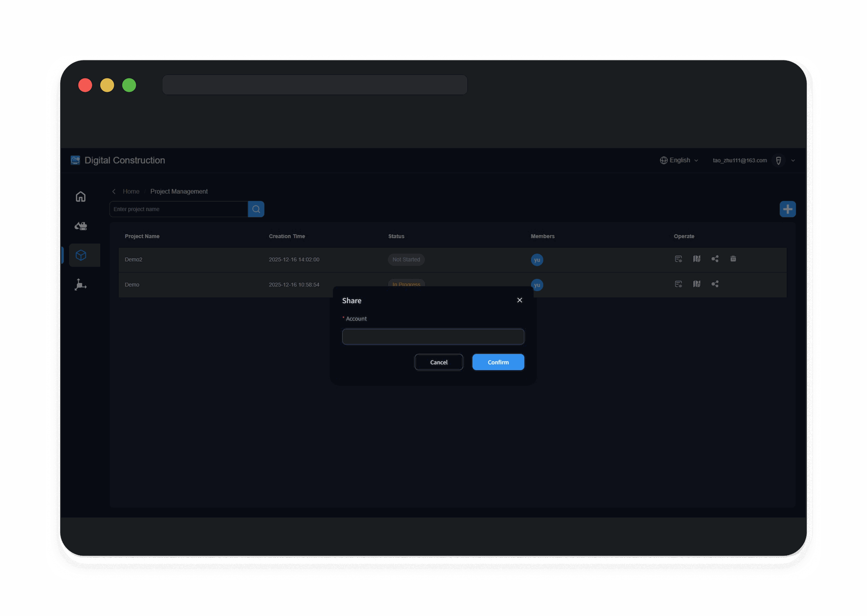
Task: Open map location icon for Demo2
Action: click(x=697, y=259)
